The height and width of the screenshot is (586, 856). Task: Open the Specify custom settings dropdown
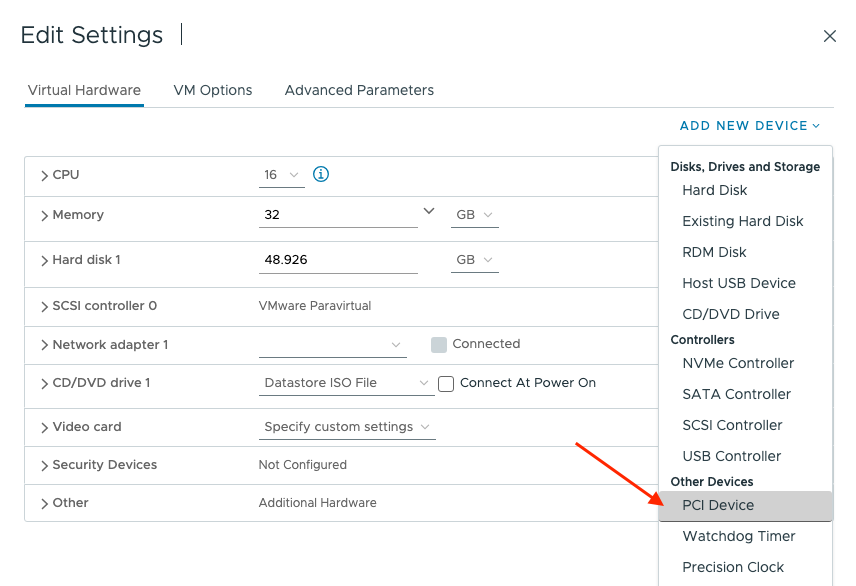point(347,427)
